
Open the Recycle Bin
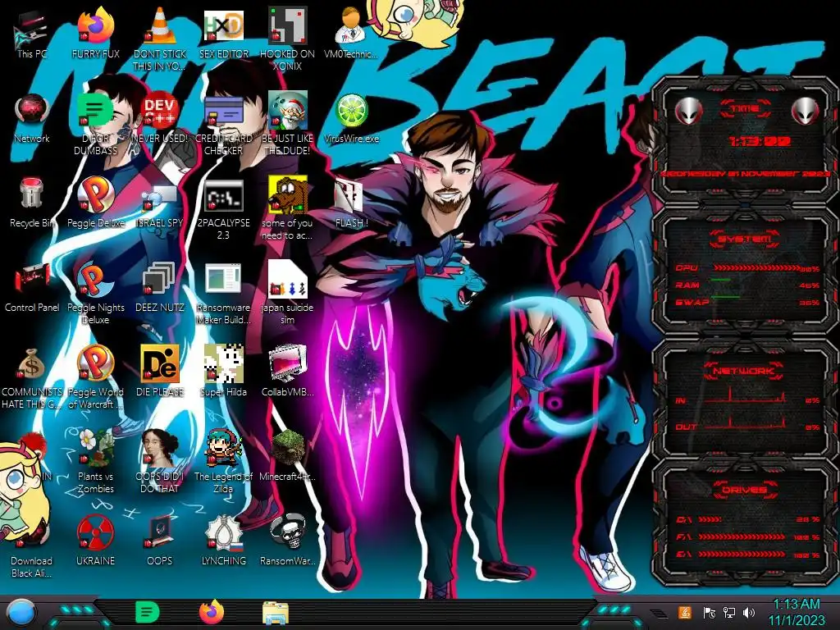click(32, 203)
